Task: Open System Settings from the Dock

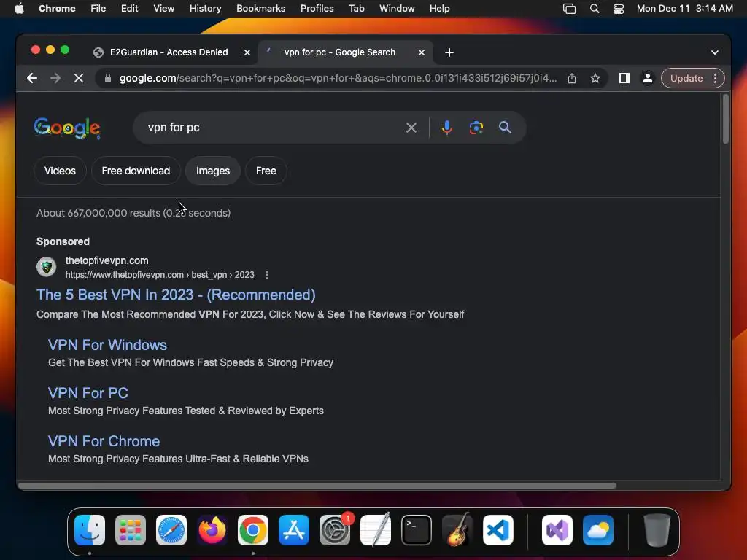Action: click(334, 530)
